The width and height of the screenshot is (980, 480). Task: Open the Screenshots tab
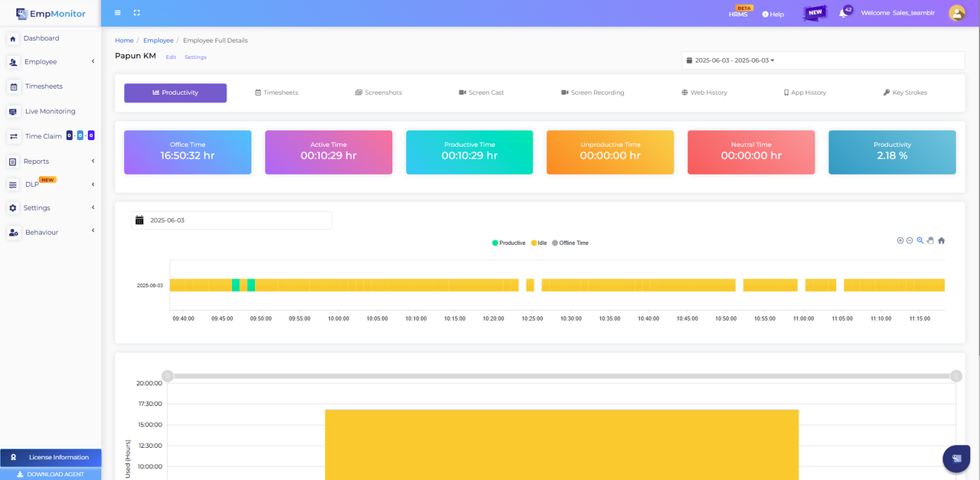coord(378,93)
